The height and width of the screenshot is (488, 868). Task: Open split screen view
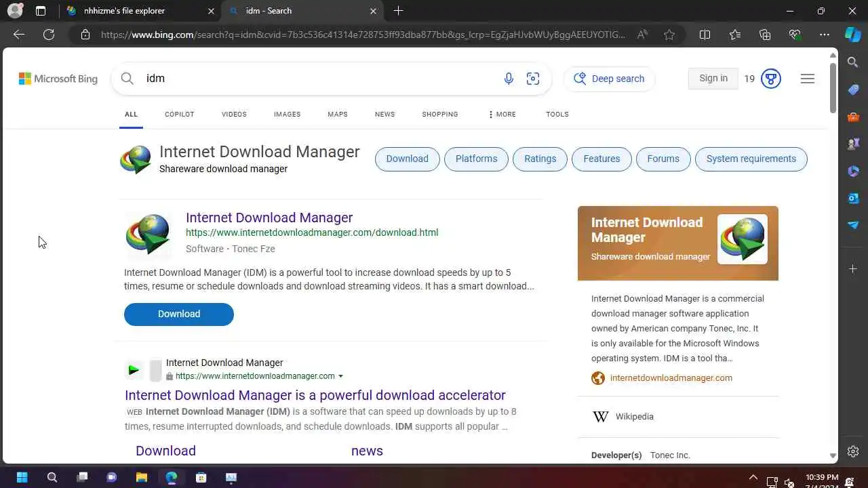[x=705, y=35]
